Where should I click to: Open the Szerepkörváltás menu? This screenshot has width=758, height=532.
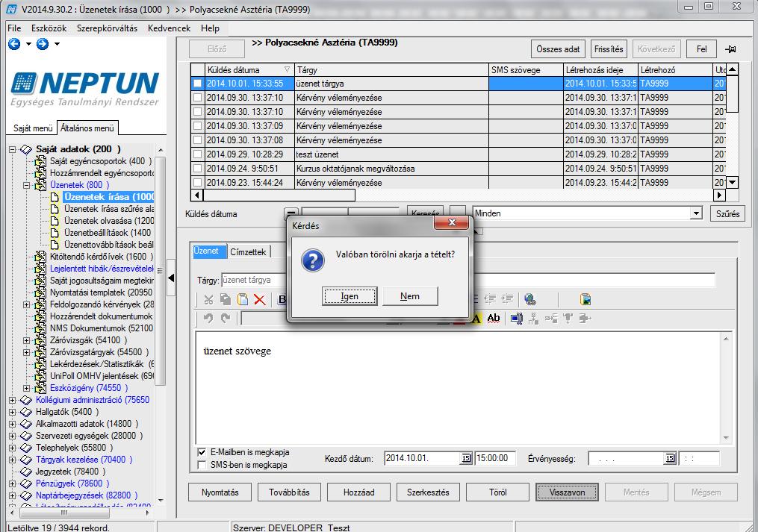click(107, 28)
